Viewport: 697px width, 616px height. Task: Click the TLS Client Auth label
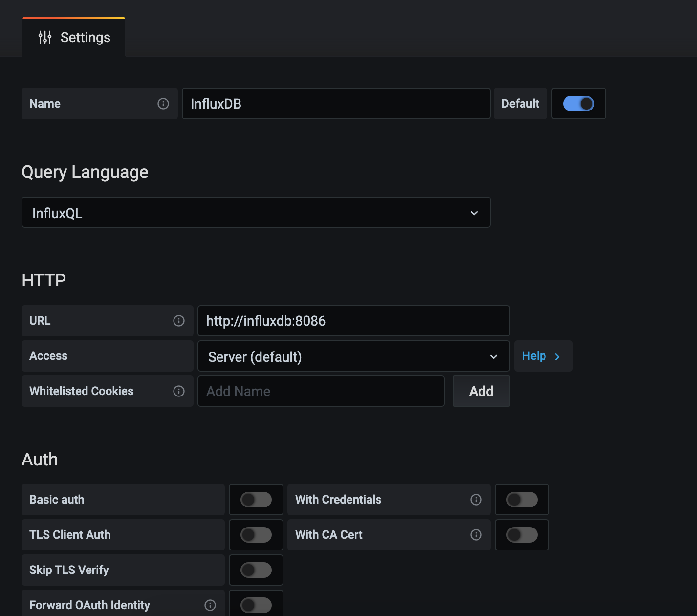pyautogui.click(x=70, y=535)
